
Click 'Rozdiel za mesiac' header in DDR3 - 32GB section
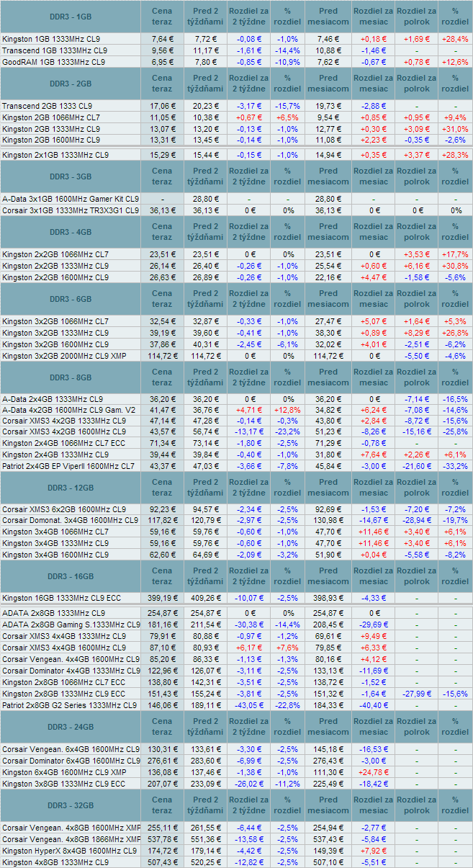click(373, 805)
